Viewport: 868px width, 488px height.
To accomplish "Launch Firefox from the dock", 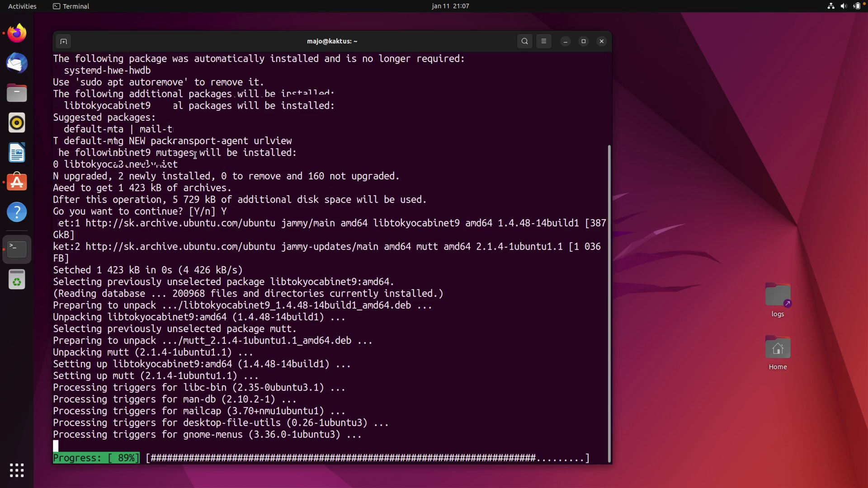I will coord(17,33).
